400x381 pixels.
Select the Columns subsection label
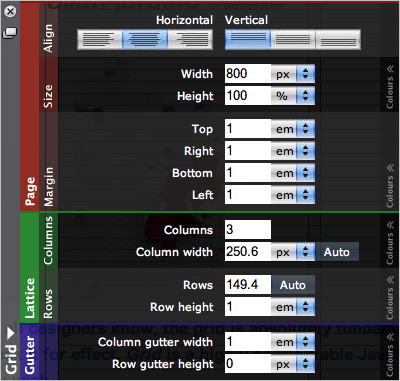pos(49,240)
